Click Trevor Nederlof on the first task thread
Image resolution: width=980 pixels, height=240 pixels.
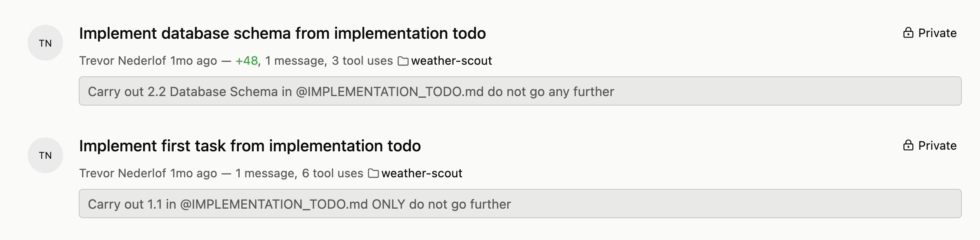122,174
